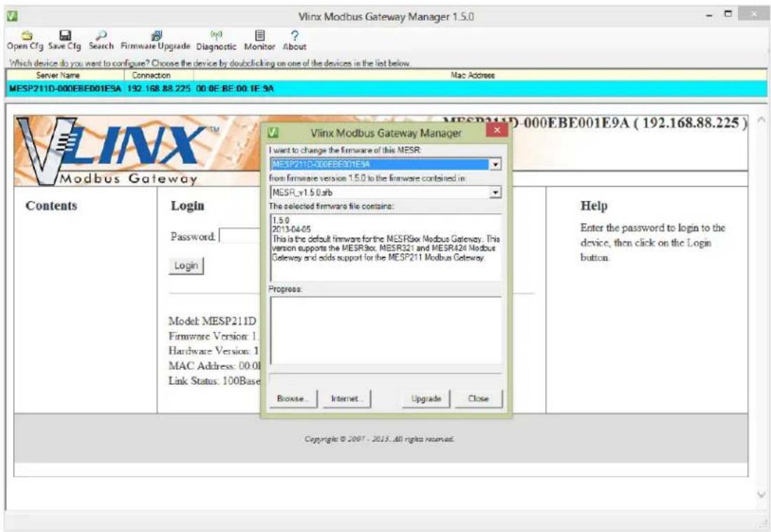Expand the MESR device selection dropdown
Screen dimensions: 771x532
tap(496, 164)
